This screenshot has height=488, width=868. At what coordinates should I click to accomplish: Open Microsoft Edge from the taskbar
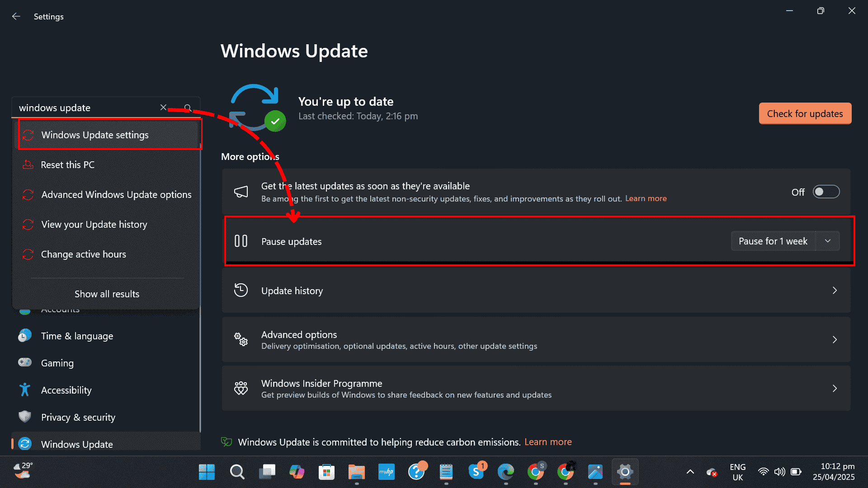506,471
